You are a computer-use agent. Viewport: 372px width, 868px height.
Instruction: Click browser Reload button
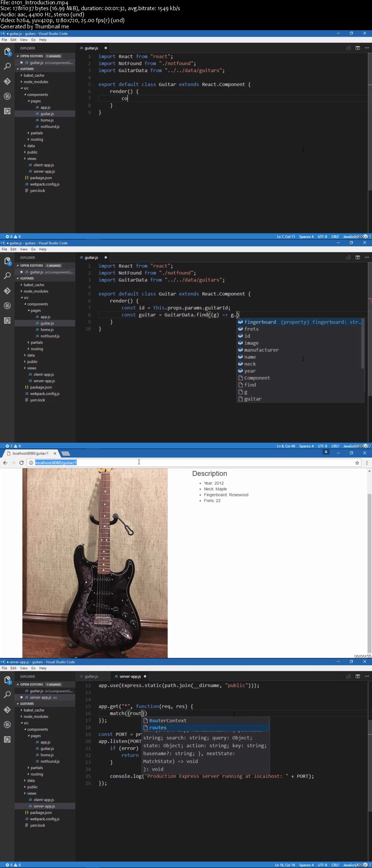21,463
